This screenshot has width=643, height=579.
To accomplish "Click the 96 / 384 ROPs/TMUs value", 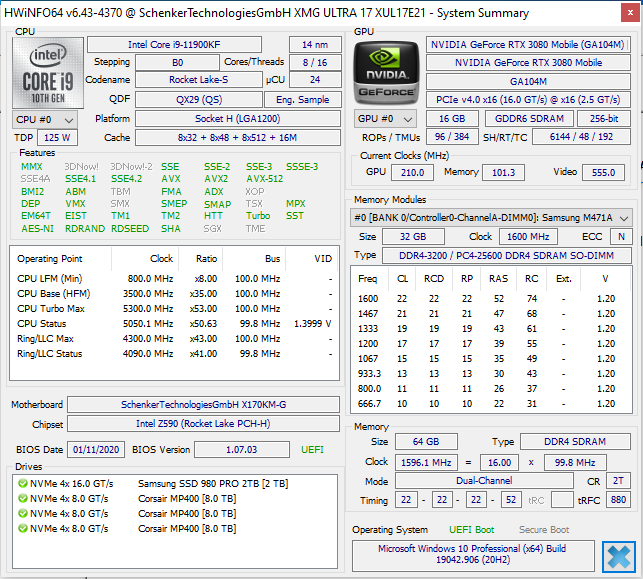I will 452,137.
